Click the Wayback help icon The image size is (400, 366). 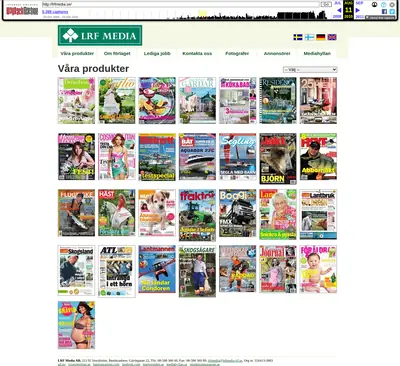click(x=384, y=5)
